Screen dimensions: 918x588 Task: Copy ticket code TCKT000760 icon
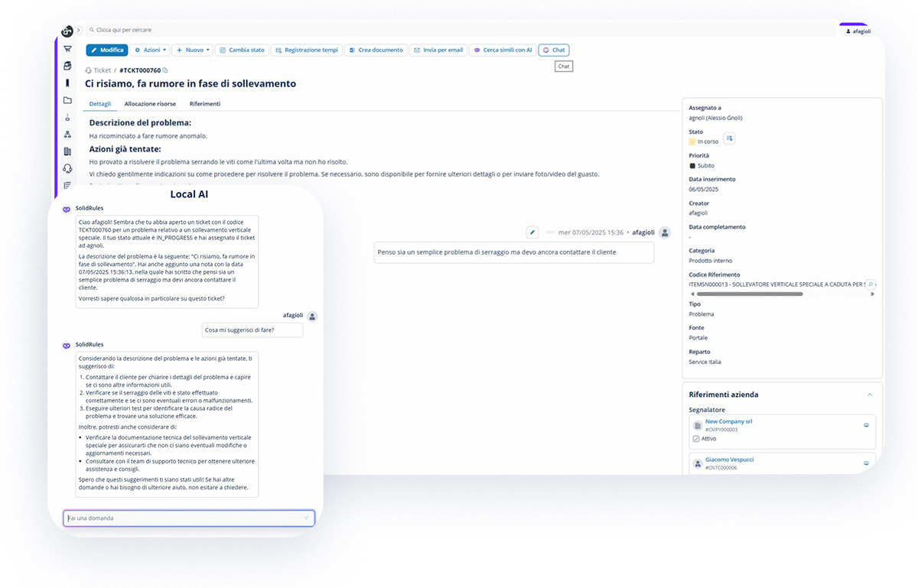(165, 70)
